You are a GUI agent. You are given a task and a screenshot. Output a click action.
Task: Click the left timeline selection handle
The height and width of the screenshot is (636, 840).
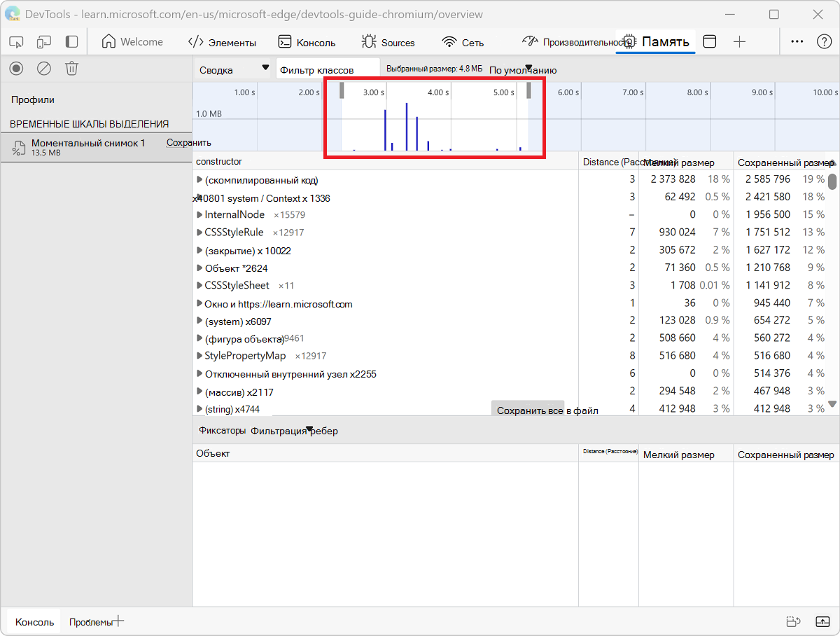pyautogui.click(x=342, y=90)
